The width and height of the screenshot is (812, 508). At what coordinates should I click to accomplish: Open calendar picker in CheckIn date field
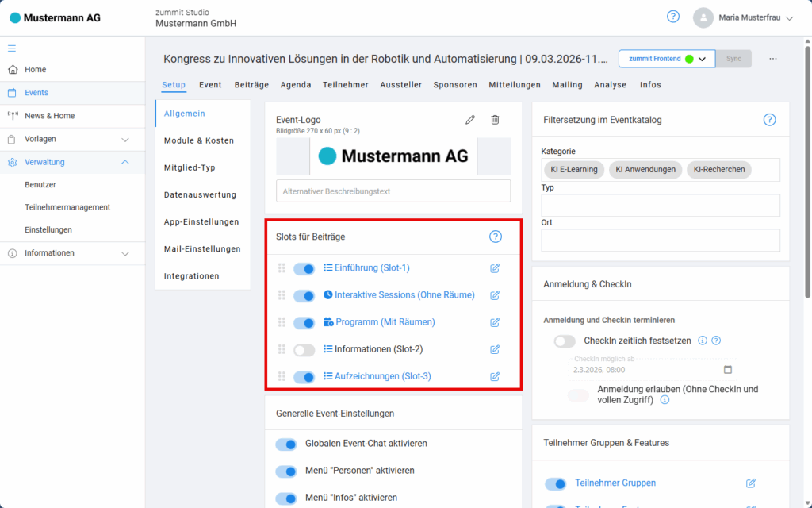728,370
